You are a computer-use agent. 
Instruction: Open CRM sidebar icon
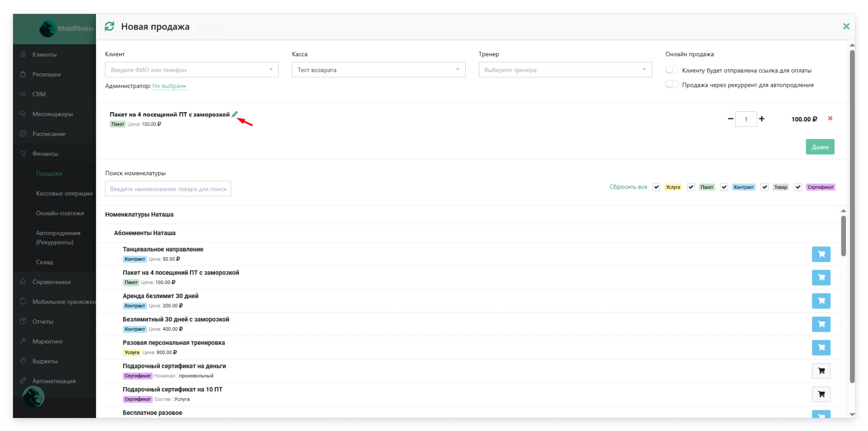[x=23, y=94]
